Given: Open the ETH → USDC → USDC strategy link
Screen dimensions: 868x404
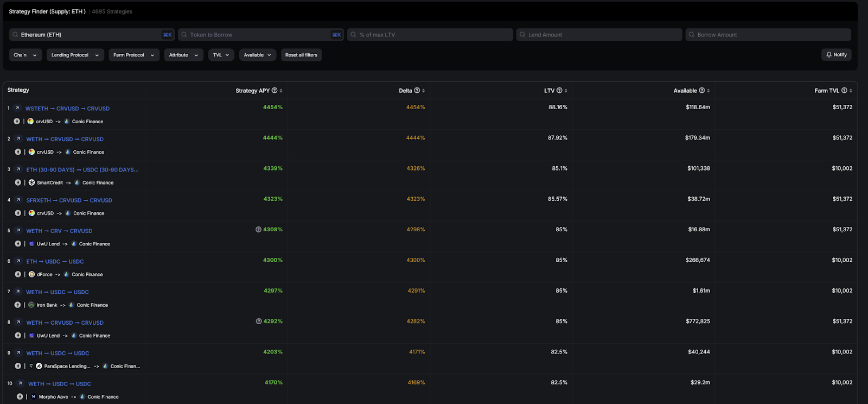Looking at the screenshot, I should [55, 262].
